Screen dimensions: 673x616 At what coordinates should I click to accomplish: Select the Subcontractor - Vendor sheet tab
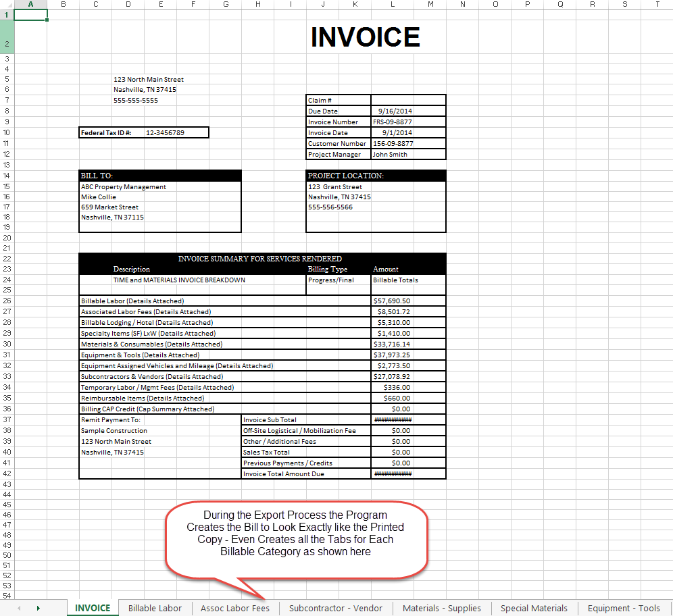(336, 608)
